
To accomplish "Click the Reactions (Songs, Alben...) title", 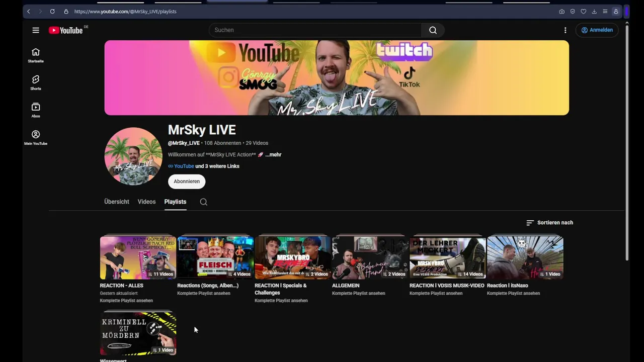I will [x=208, y=286].
